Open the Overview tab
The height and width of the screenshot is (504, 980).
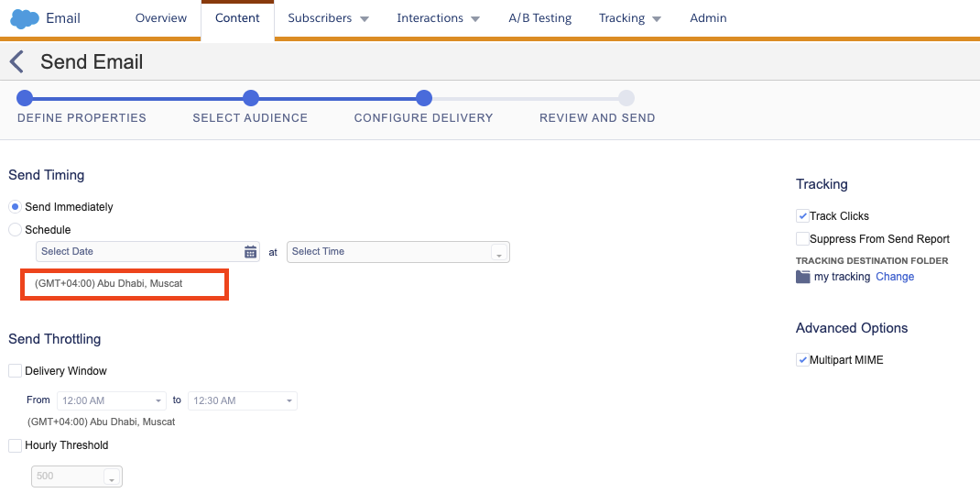click(161, 18)
